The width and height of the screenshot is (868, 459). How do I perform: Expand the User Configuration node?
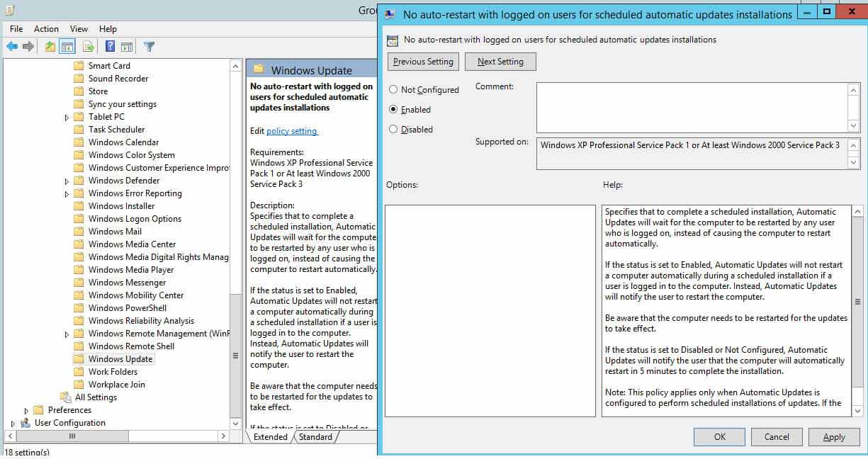[x=13, y=423]
